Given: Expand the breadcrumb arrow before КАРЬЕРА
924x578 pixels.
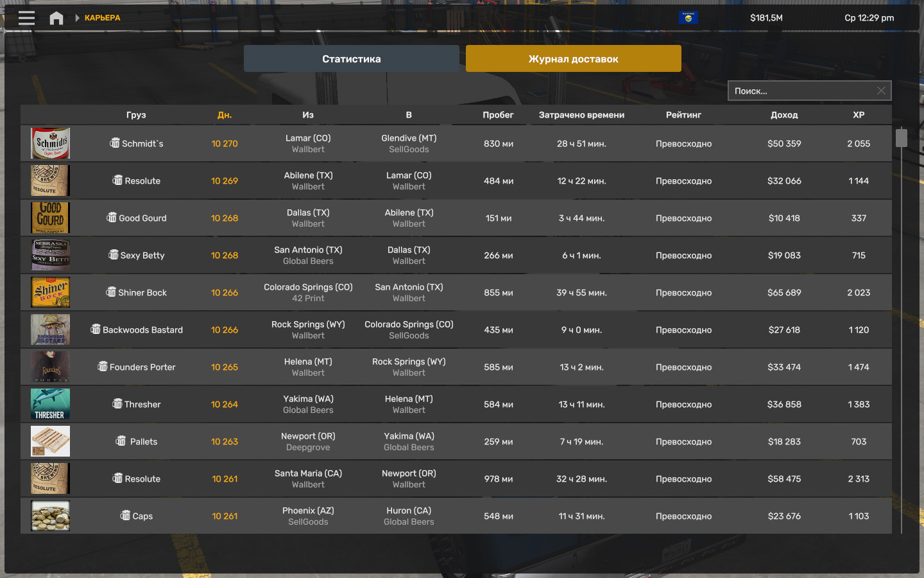Looking at the screenshot, I should pyautogui.click(x=77, y=18).
